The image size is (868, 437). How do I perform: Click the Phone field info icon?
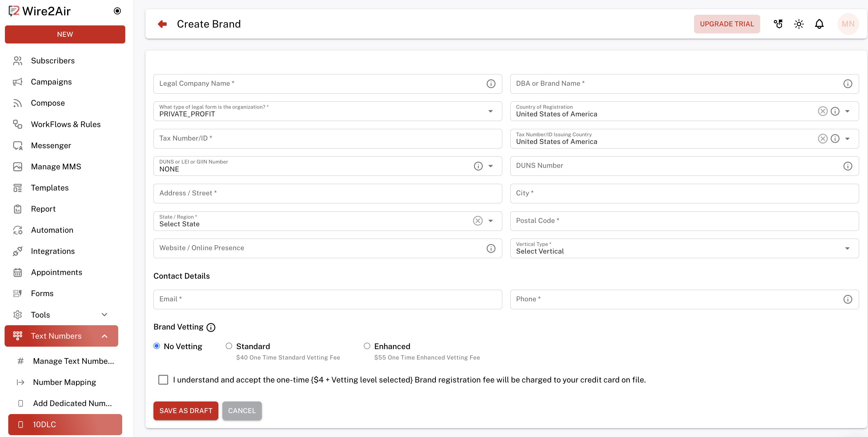[x=847, y=299]
